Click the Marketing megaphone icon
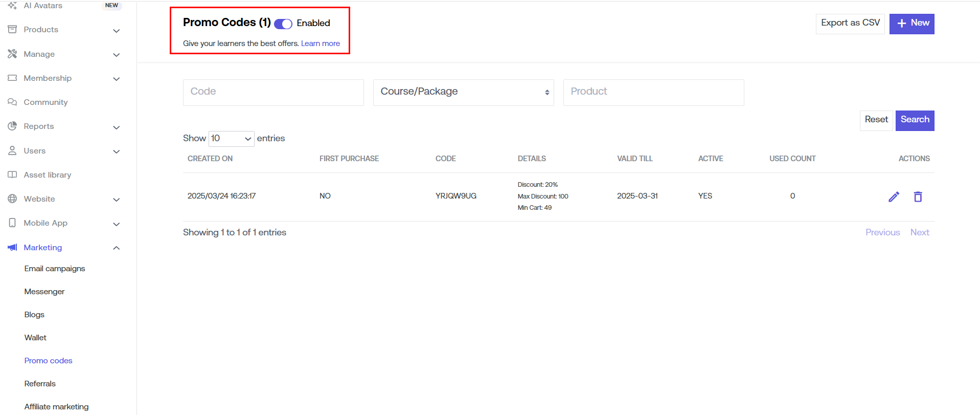This screenshot has width=980, height=415. [12, 248]
